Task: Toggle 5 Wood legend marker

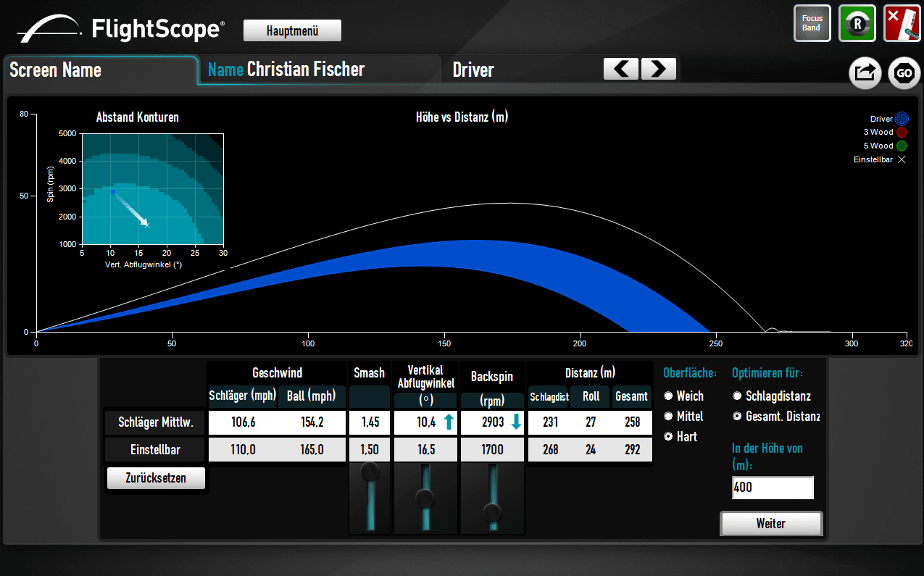Action: [901, 146]
